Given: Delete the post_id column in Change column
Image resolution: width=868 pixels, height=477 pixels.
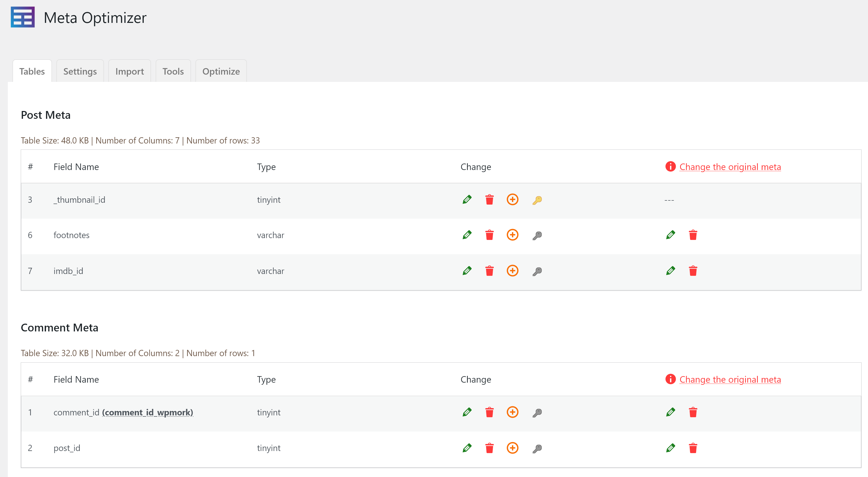Looking at the screenshot, I should coord(489,448).
